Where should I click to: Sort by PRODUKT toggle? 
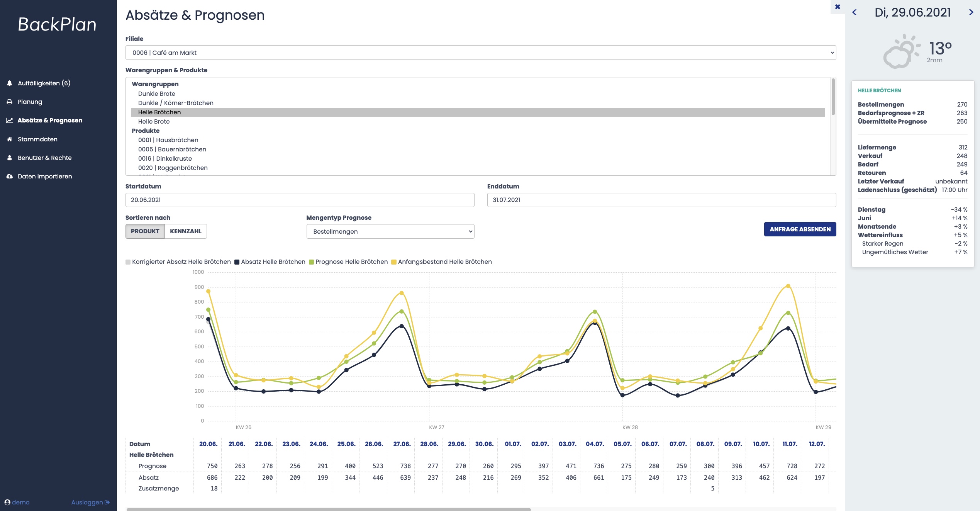[145, 231]
